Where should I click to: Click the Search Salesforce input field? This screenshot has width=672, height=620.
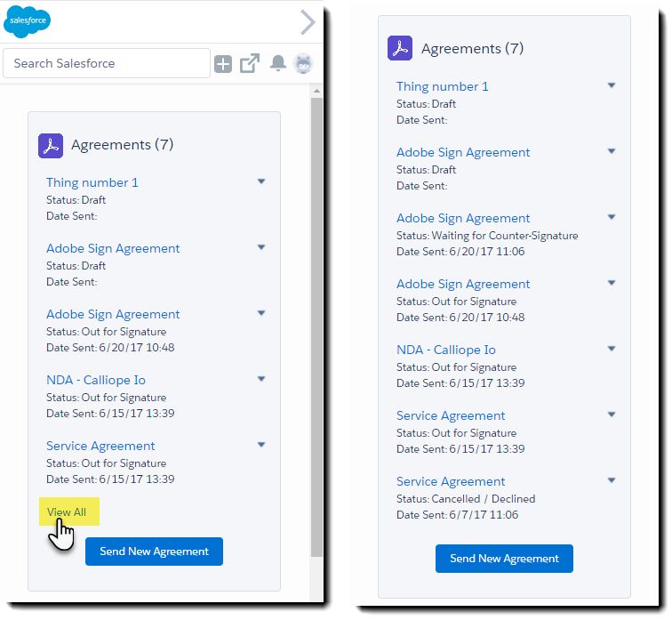click(x=107, y=63)
